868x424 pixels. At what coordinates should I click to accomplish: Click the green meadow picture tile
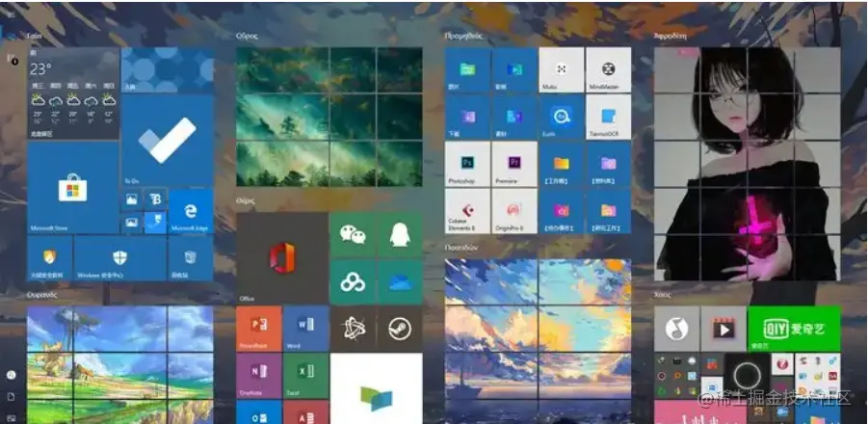(x=120, y=365)
